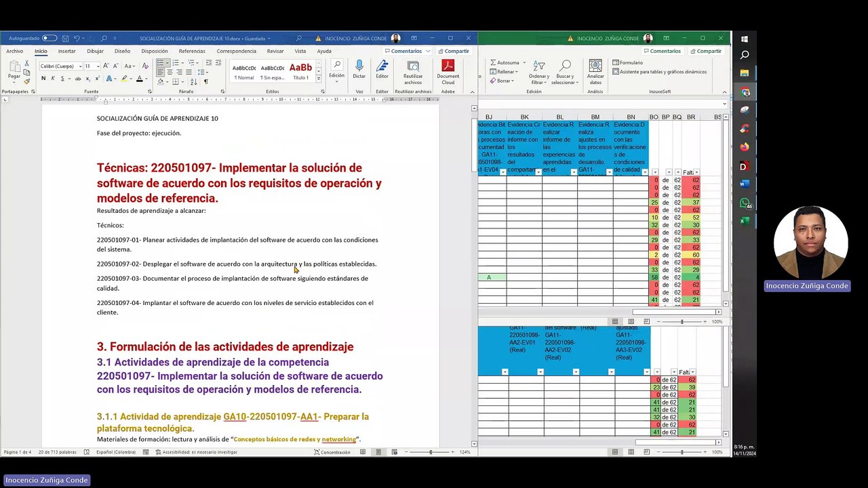Image resolution: width=868 pixels, height=488 pixels.
Task: Click the yellow text highlight color button
Action: coord(124,79)
